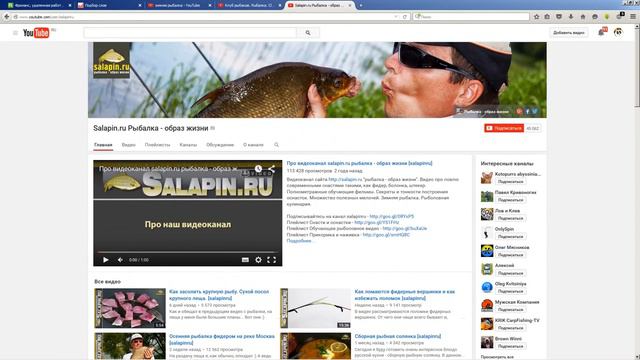Click the salted fish pieces thumbnail
640x360 pixels.
click(130, 308)
